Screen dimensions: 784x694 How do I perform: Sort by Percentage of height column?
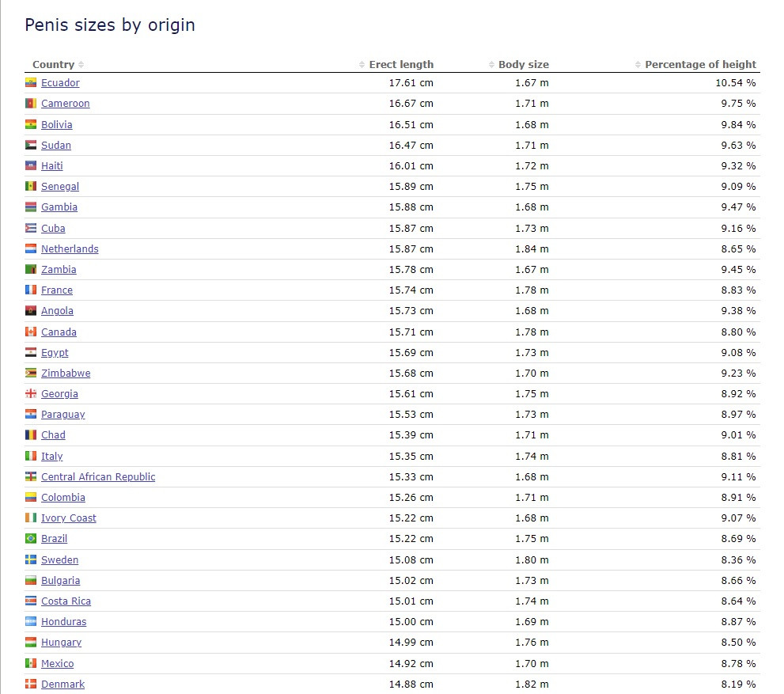[699, 65]
